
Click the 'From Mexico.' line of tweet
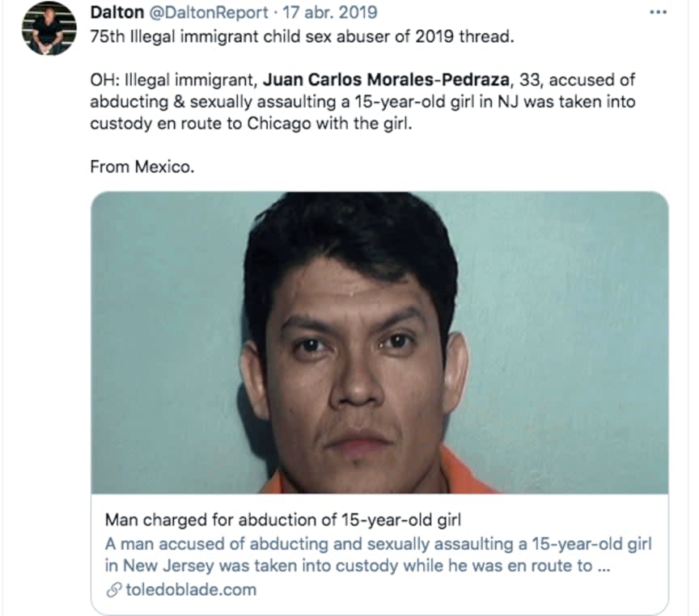pyautogui.click(x=142, y=167)
